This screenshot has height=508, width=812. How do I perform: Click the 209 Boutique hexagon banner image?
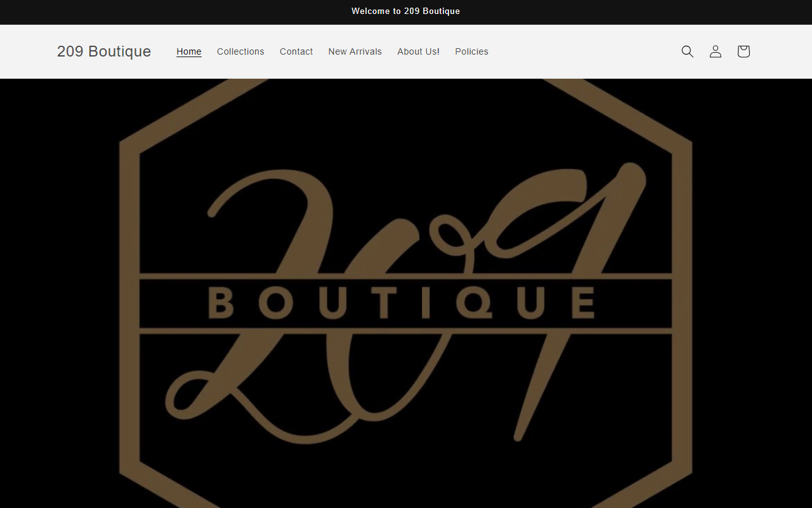pyautogui.click(x=406, y=293)
